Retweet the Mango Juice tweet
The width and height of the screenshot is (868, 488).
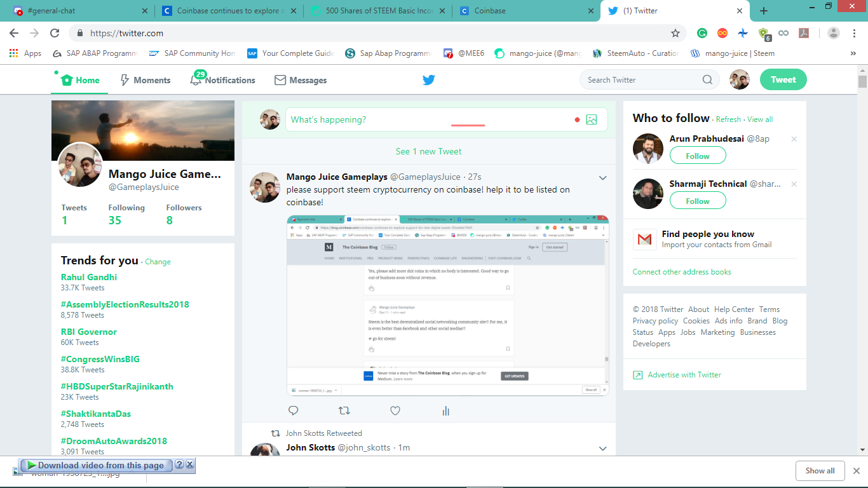point(344,411)
